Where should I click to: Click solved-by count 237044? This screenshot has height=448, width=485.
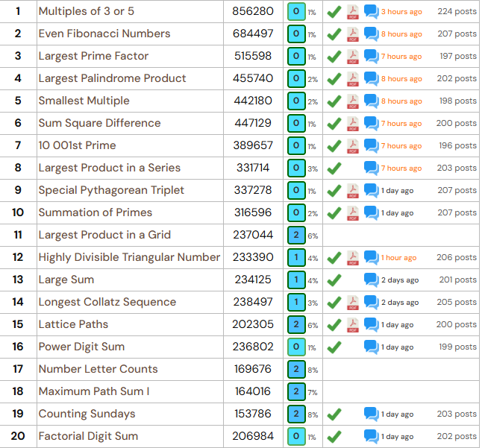click(x=253, y=235)
